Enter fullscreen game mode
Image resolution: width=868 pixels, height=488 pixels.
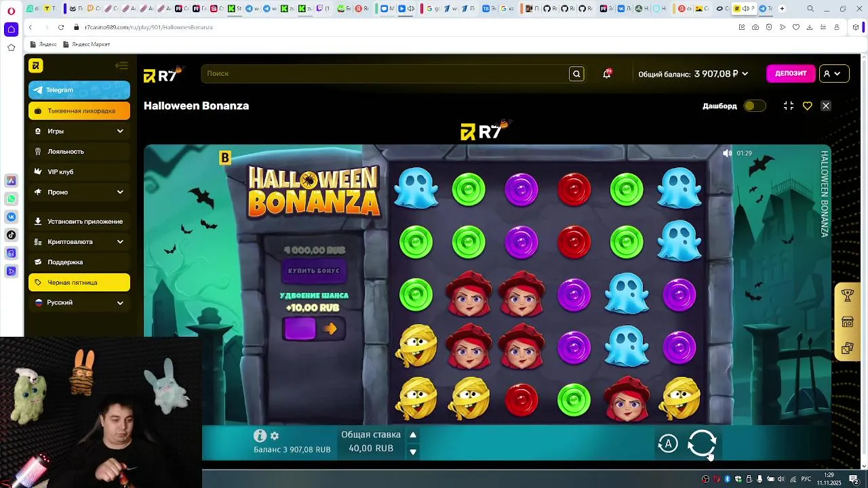click(789, 106)
